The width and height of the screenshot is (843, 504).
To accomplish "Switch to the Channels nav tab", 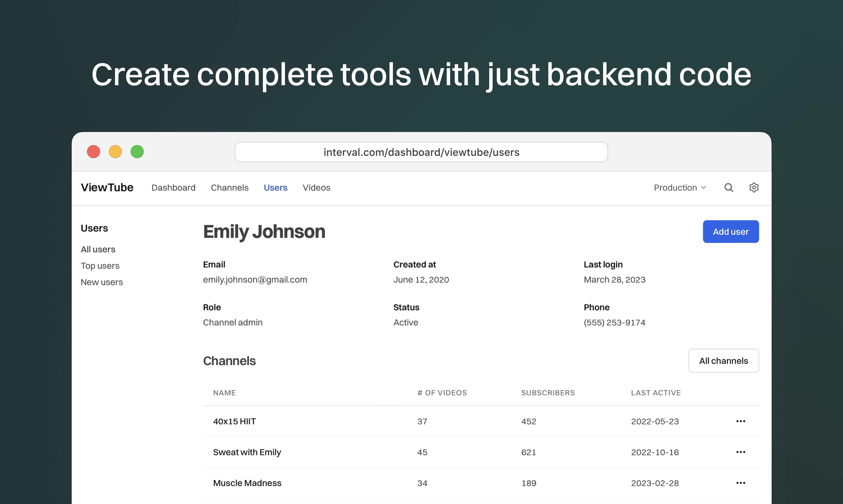I will click(x=230, y=188).
